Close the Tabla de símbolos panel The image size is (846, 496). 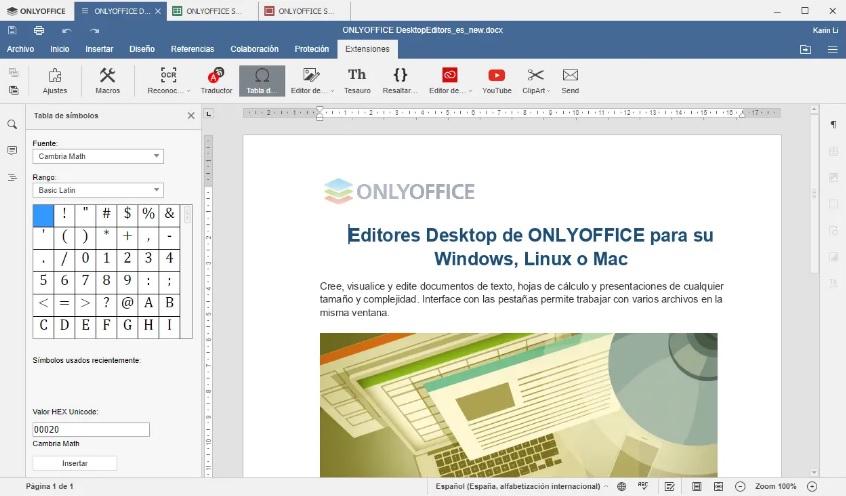click(x=191, y=115)
